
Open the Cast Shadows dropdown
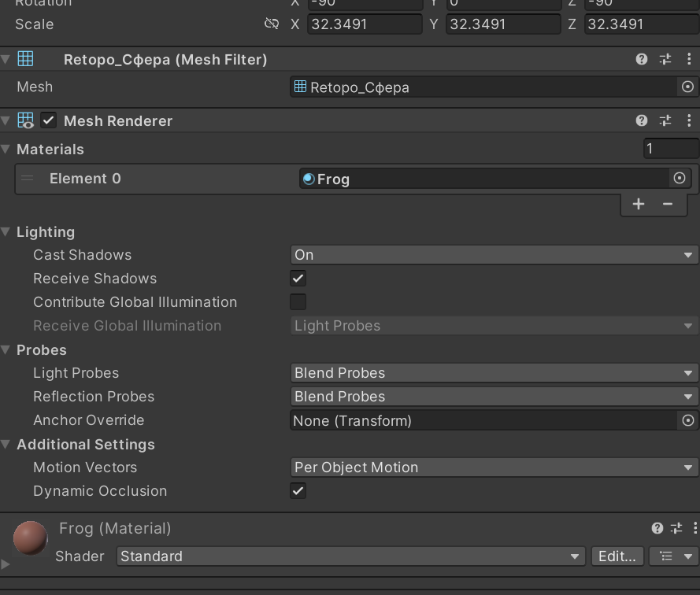coord(493,255)
